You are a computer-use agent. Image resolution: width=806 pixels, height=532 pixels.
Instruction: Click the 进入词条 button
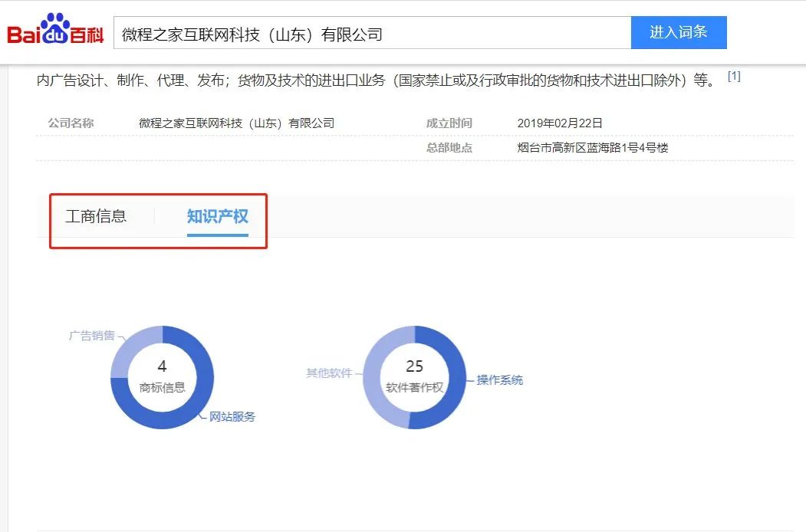tap(678, 32)
